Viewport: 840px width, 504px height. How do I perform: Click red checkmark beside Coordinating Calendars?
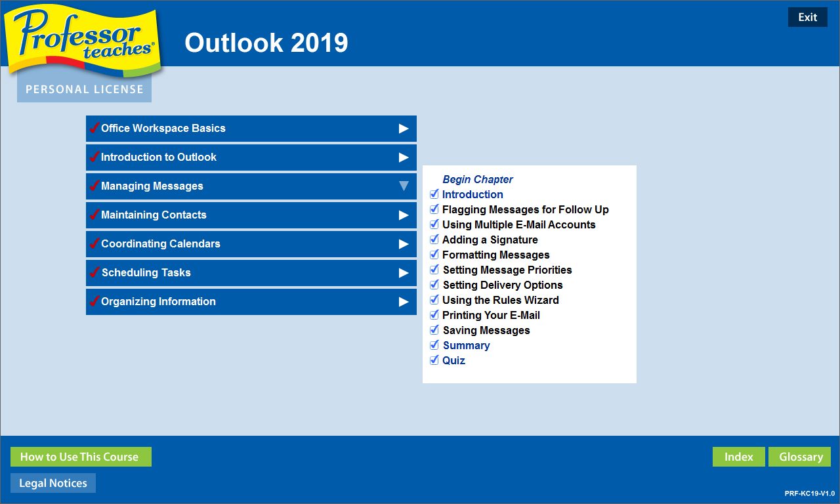(x=94, y=243)
